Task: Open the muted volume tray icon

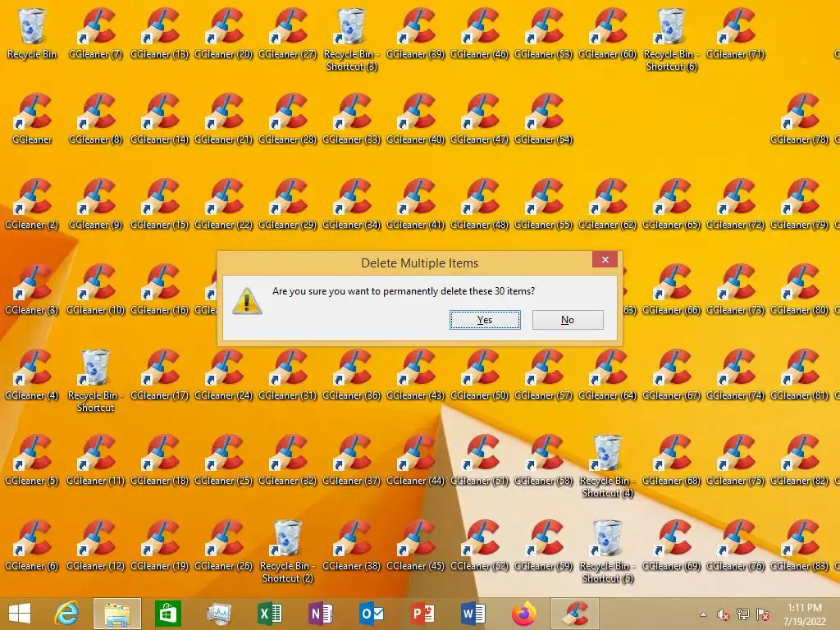Action: (723, 614)
